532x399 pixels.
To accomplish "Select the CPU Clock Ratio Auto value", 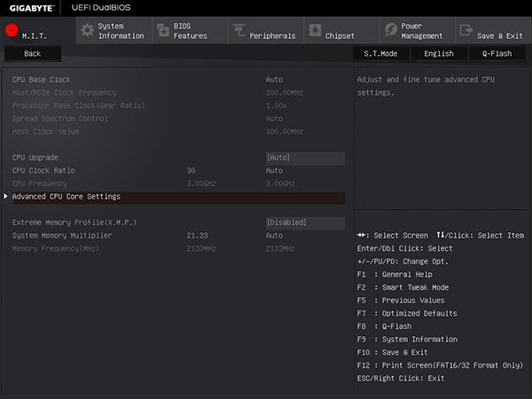I will [274, 170].
